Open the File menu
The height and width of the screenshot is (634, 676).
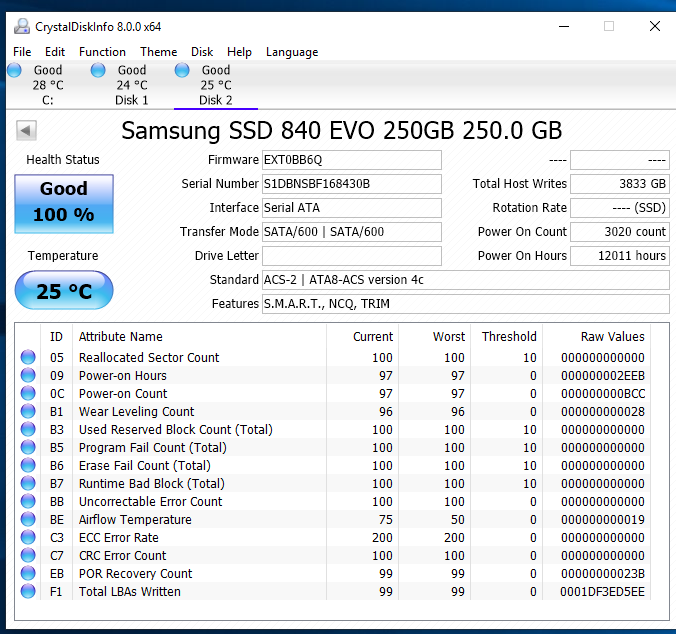(x=22, y=52)
